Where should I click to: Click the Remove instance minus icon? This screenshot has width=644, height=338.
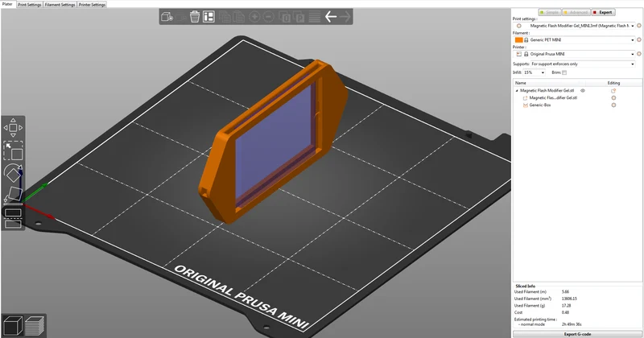click(269, 17)
